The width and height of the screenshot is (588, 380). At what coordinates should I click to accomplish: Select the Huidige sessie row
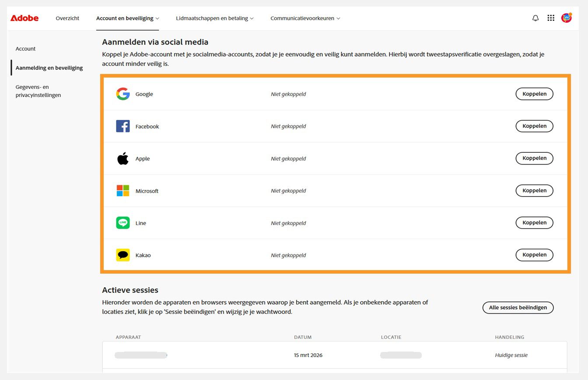pos(511,355)
